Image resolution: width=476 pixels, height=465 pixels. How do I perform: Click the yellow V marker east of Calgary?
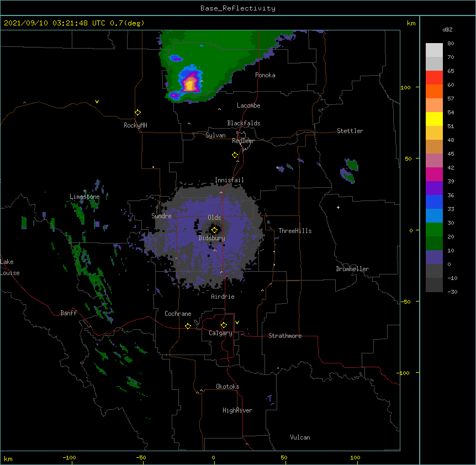coord(237,323)
